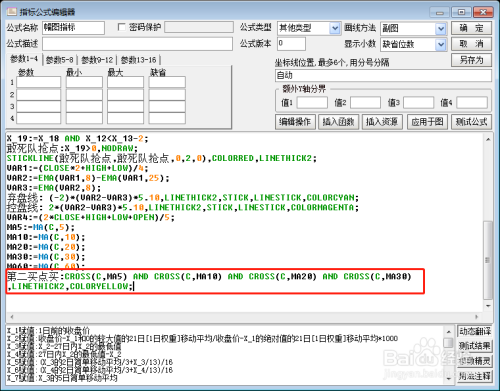This screenshot has height=391, width=500.
Task: Click the code editor scroll-up arrow
Action: pos(488,139)
